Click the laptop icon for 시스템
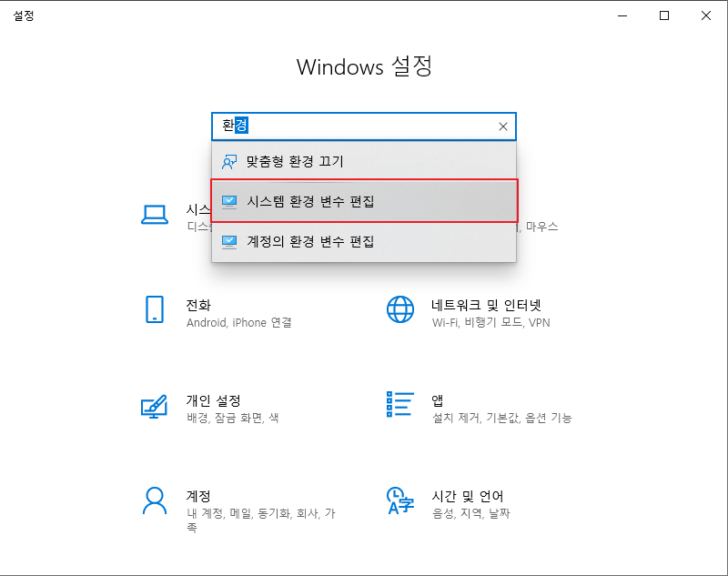 click(x=154, y=215)
